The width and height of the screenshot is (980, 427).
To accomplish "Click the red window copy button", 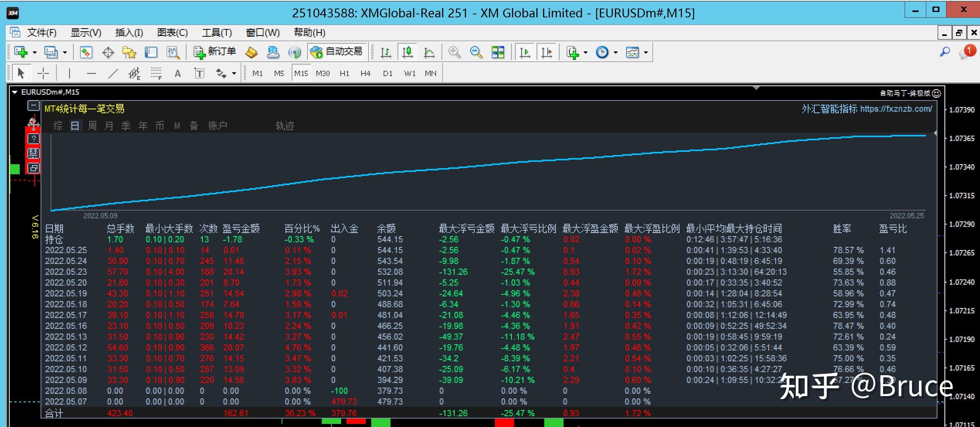I will pyautogui.click(x=34, y=168).
